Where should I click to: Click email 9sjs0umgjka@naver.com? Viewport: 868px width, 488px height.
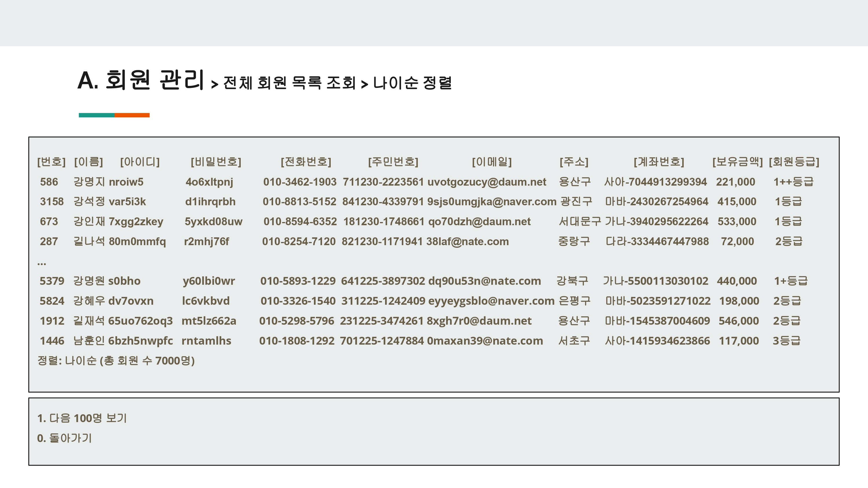(492, 202)
